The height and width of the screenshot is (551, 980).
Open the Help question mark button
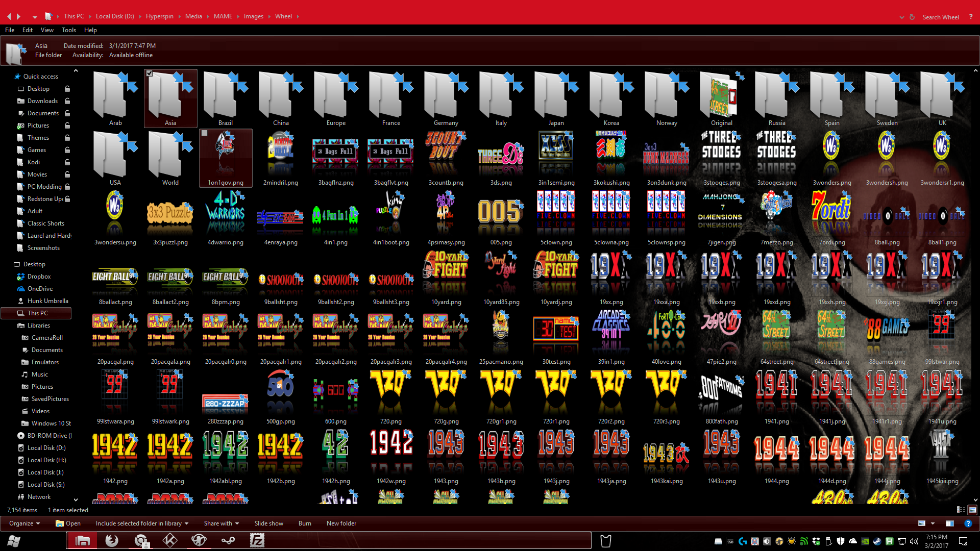point(968,523)
